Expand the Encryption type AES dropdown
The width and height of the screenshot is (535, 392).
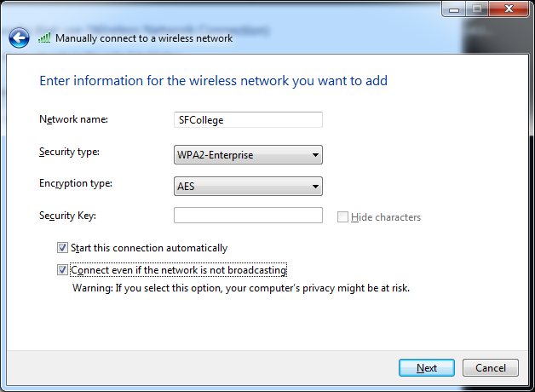pos(248,187)
